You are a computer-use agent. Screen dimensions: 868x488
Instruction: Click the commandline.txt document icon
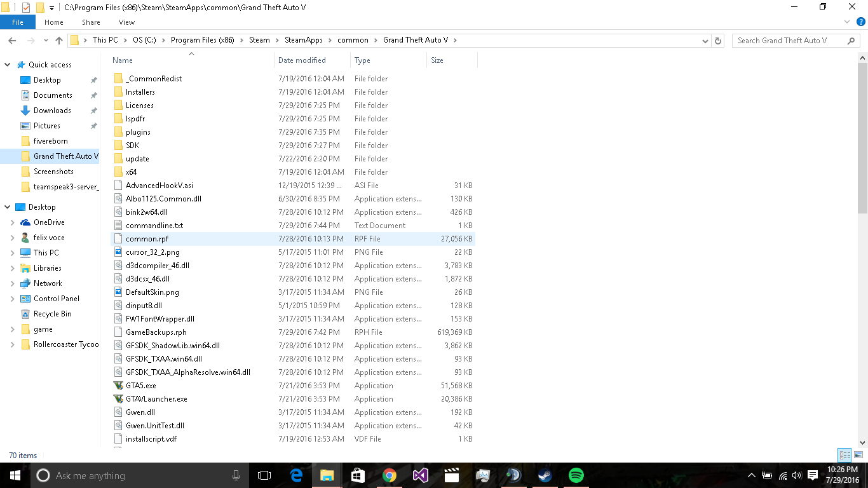118,226
